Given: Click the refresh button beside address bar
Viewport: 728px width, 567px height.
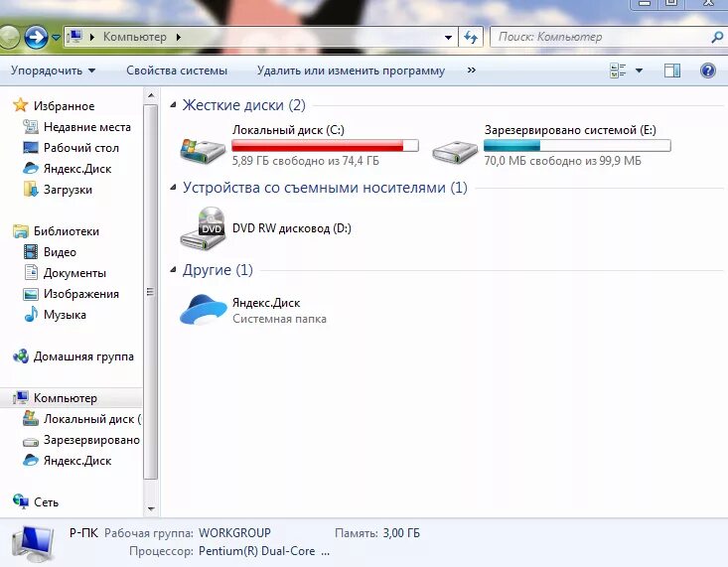Looking at the screenshot, I should (471, 37).
